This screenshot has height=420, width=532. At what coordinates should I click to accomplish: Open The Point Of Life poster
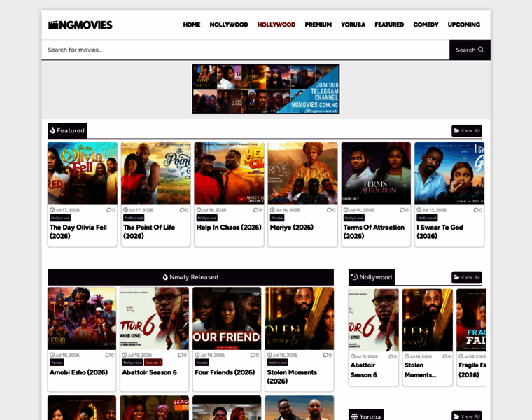155,174
